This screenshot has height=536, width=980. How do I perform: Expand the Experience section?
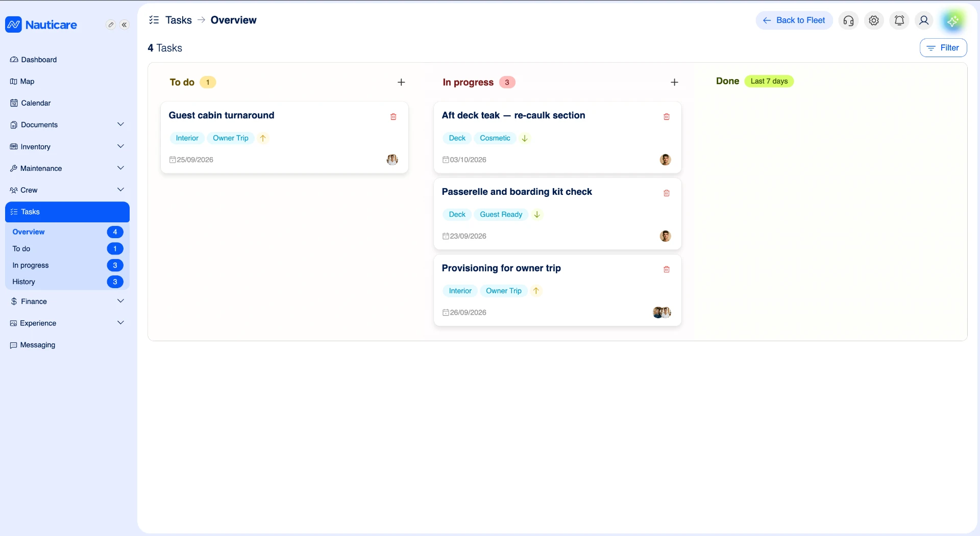[x=67, y=323]
